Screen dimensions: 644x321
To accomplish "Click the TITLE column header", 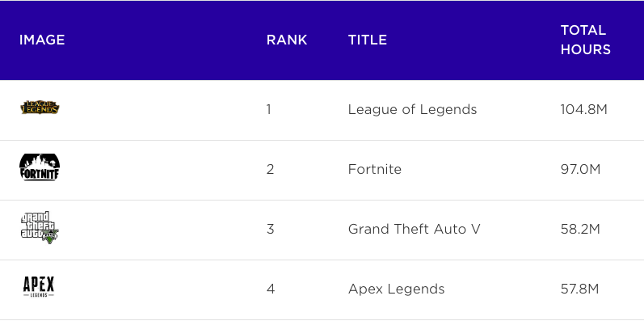I will tap(368, 40).
